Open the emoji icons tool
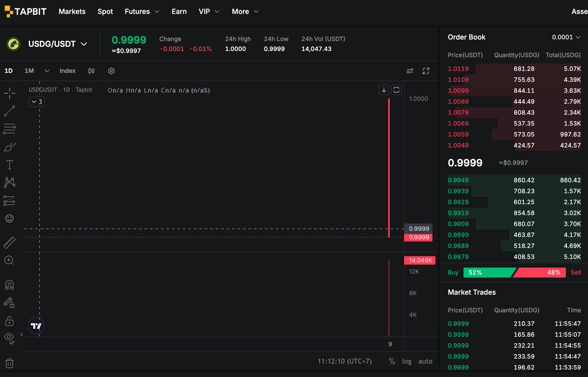The height and width of the screenshot is (377, 588). pyautogui.click(x=10, y=218)
